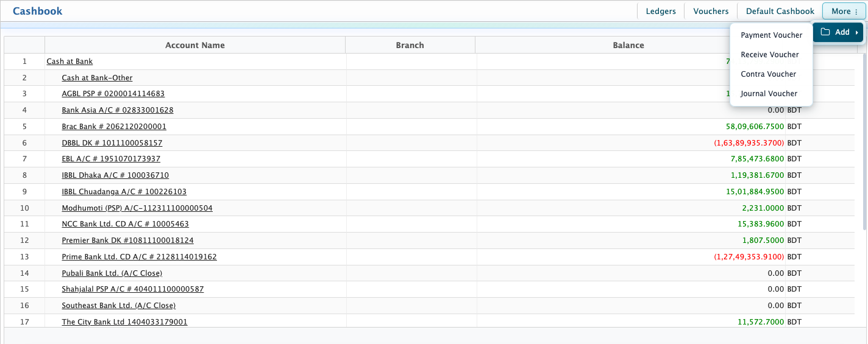The width and height of the screenshot is (868, 344).
Task: Click the balance 11,572.7000
Action: point(761,322)
